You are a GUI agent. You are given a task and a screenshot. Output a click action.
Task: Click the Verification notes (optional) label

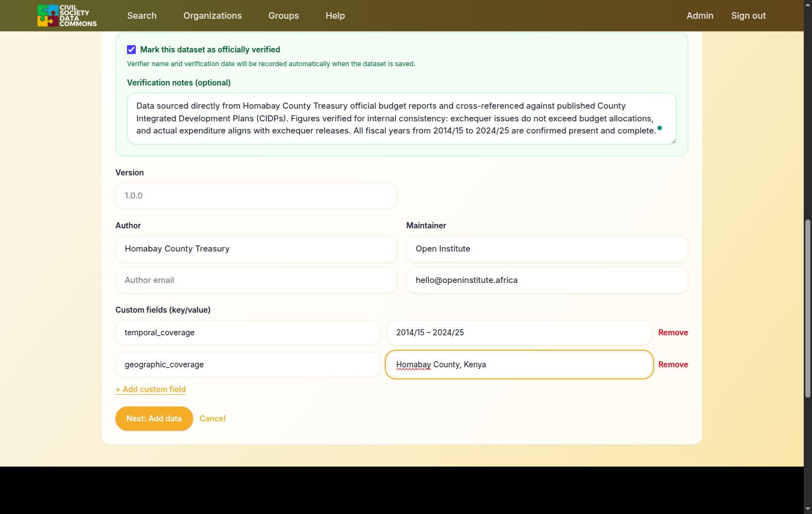click(x=179, y=83)
